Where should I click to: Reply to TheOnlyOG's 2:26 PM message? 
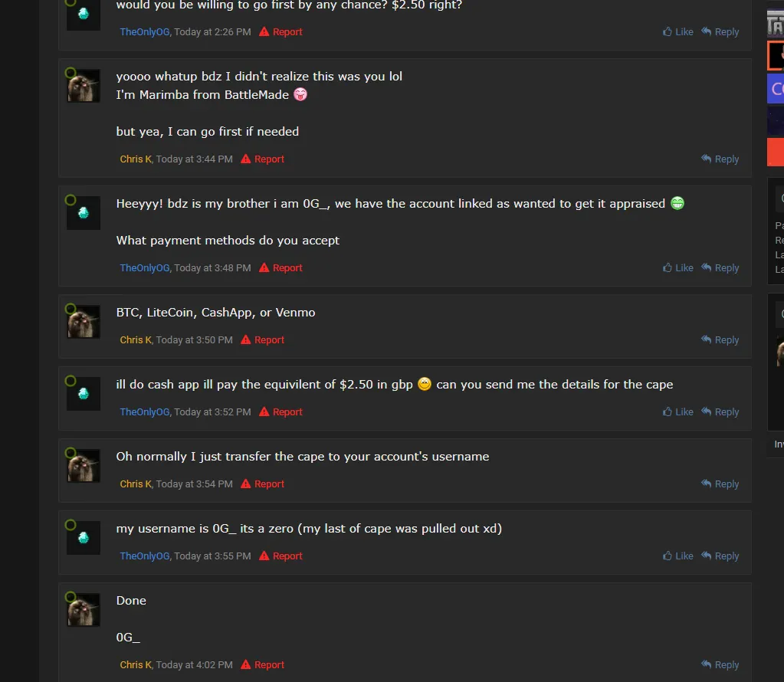click(x=720, y=32)
